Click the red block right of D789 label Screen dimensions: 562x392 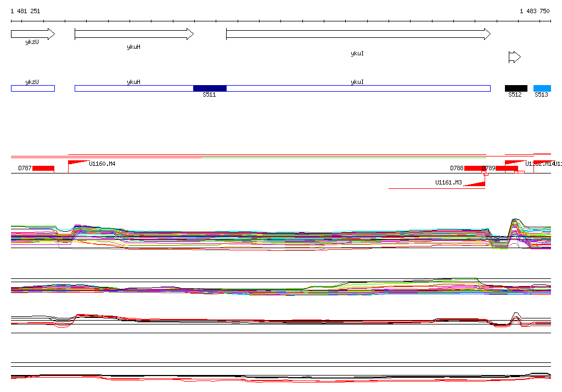507,168
